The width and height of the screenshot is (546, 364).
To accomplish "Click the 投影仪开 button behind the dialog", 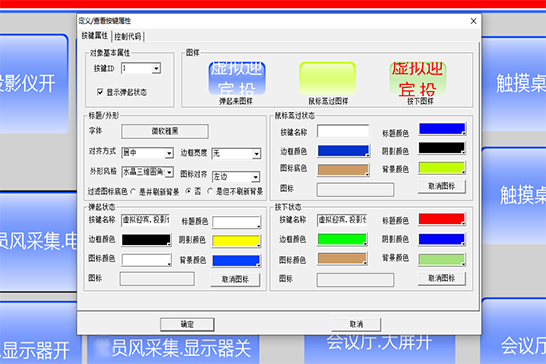I will click(x=34, y=84).
